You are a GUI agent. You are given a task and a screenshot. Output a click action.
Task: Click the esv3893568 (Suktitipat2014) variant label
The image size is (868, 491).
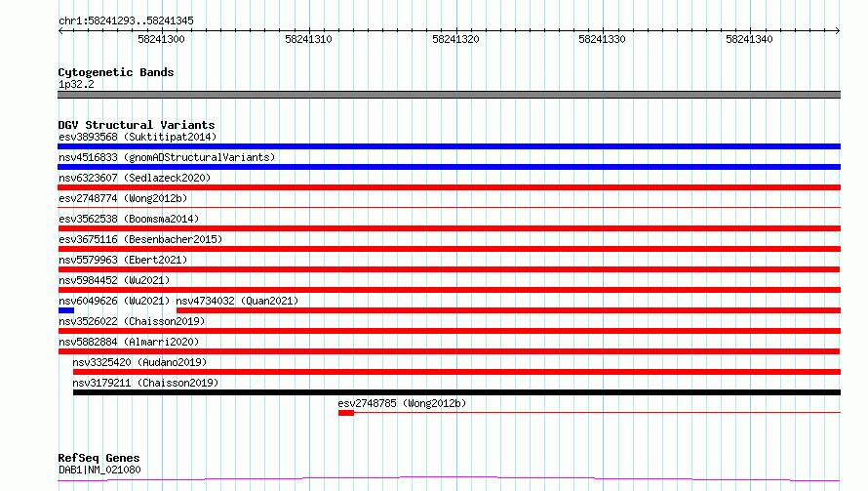coord(138,137)
